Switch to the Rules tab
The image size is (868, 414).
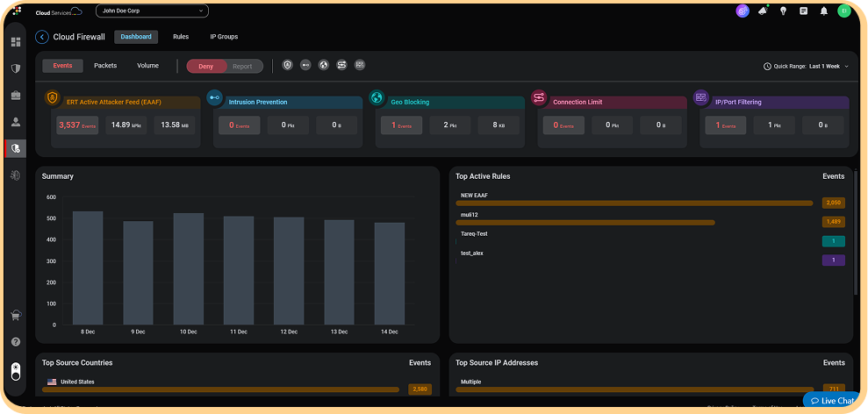coord(181,37)
